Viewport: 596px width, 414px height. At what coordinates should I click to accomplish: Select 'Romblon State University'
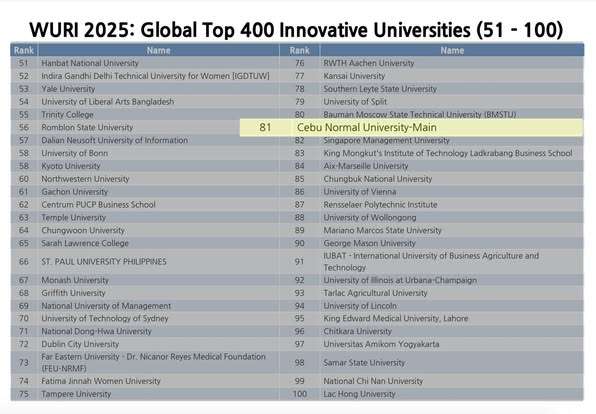[x=87, y=127]
